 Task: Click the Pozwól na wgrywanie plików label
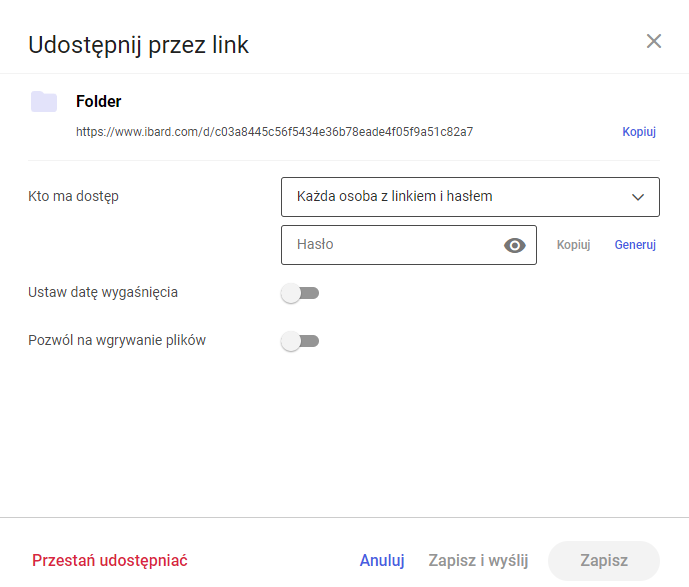(117, 341)
